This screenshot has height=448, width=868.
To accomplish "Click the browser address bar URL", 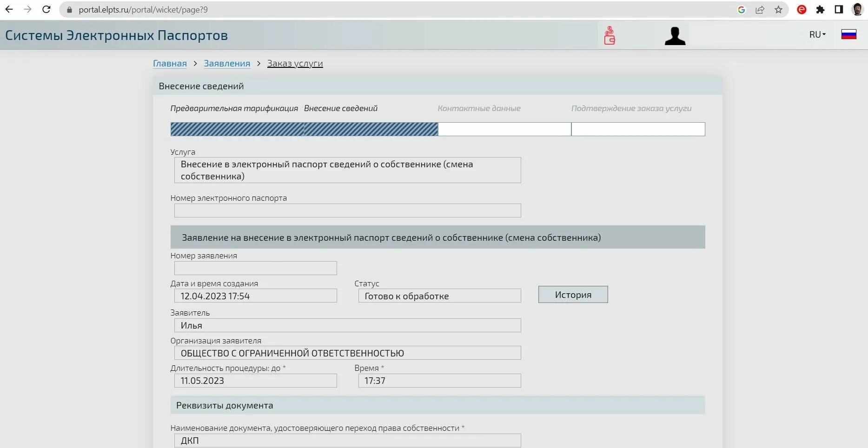I will 143,10.
